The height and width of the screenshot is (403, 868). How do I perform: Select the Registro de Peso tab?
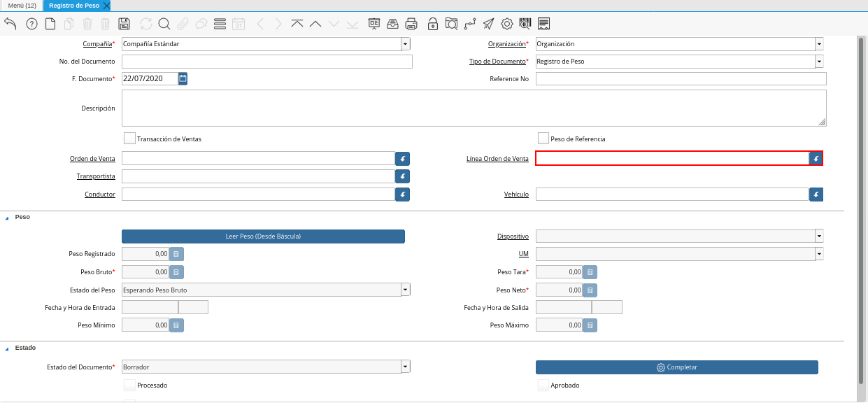tap(74, 6)
